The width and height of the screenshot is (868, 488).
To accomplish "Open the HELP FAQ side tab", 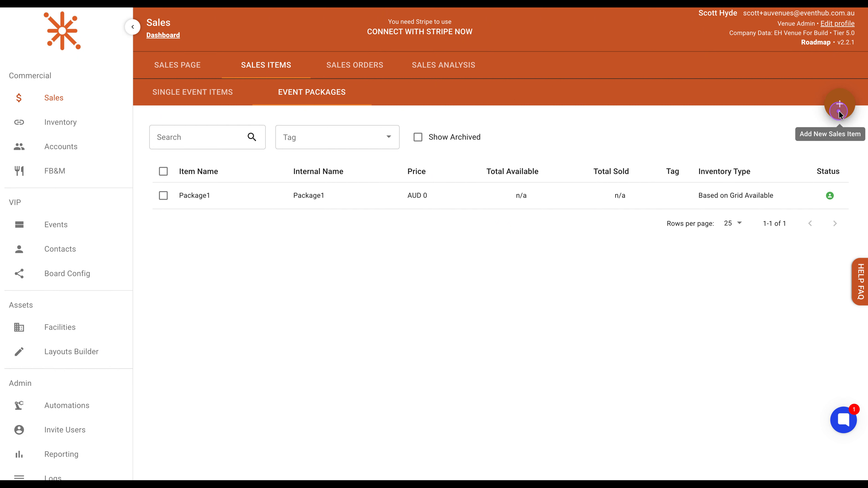I will point(860,282).
